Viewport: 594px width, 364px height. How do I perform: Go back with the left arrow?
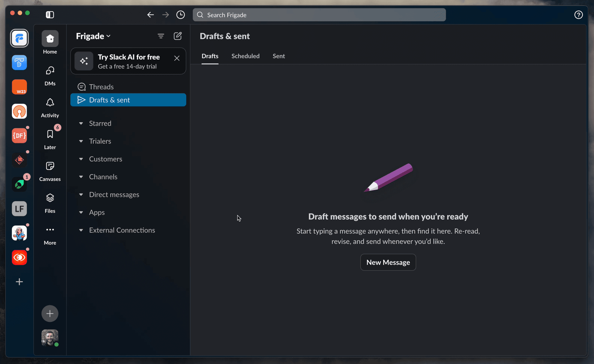pos(150,15)
